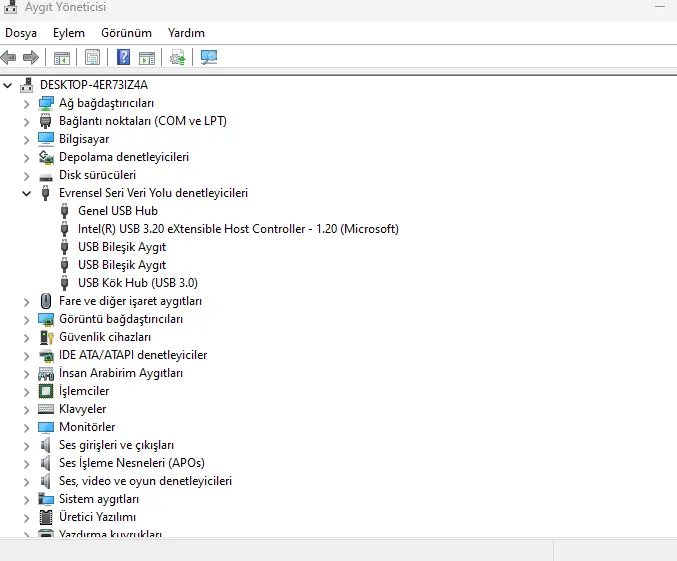Expand Ses, video ve oyun denetleyicileri arrow
The width and height of the screenshot is (677, 561).
(x=27, y=482)
